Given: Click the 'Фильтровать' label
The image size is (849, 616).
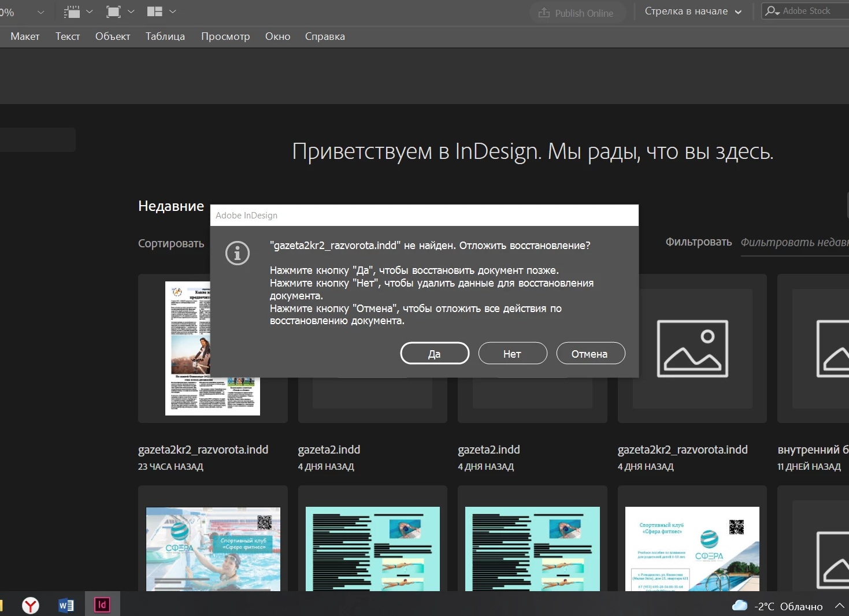Looking at the screenshot, I should coord(699,242).
